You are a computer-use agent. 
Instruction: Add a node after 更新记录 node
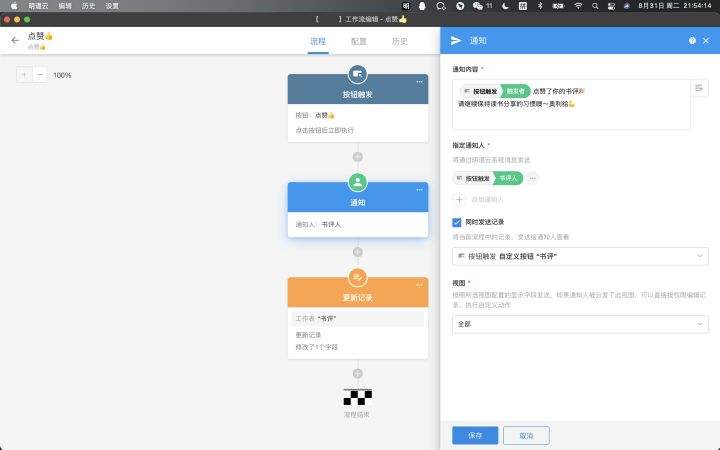coord(358,374)
